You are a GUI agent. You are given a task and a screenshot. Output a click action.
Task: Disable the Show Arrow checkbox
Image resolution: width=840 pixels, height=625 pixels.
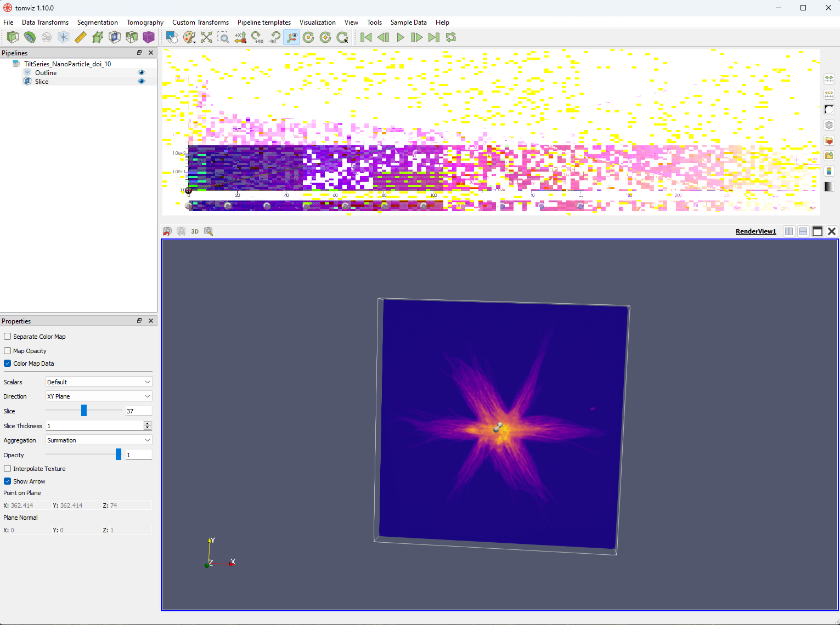7,481
